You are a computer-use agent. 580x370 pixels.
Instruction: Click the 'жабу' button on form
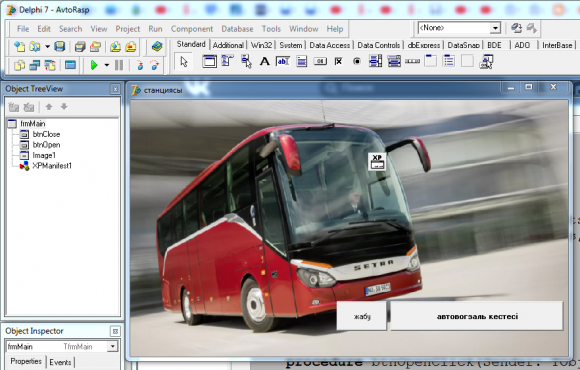click(361, 316)
